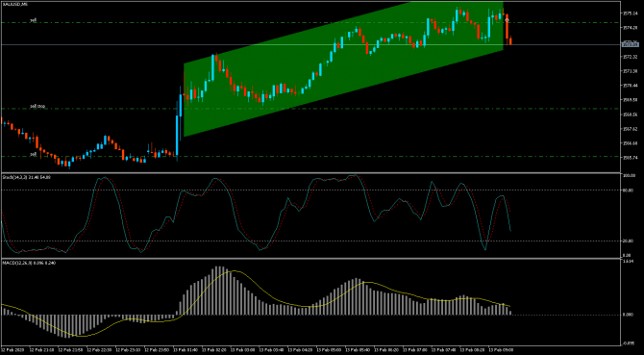Click the highlighted current price tag on price scale
The width and height of the screenshot is (644, 355).
tap(631, 44)
